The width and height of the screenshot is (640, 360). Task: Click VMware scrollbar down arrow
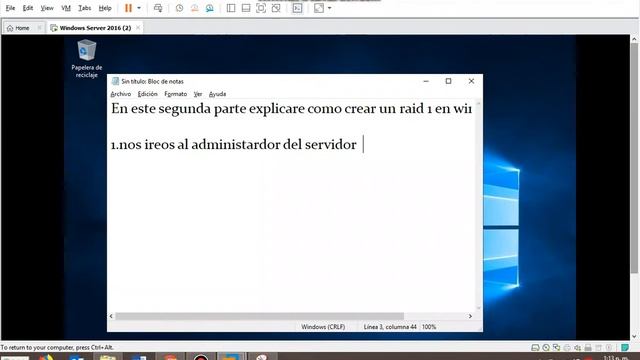tap(634, 337)
